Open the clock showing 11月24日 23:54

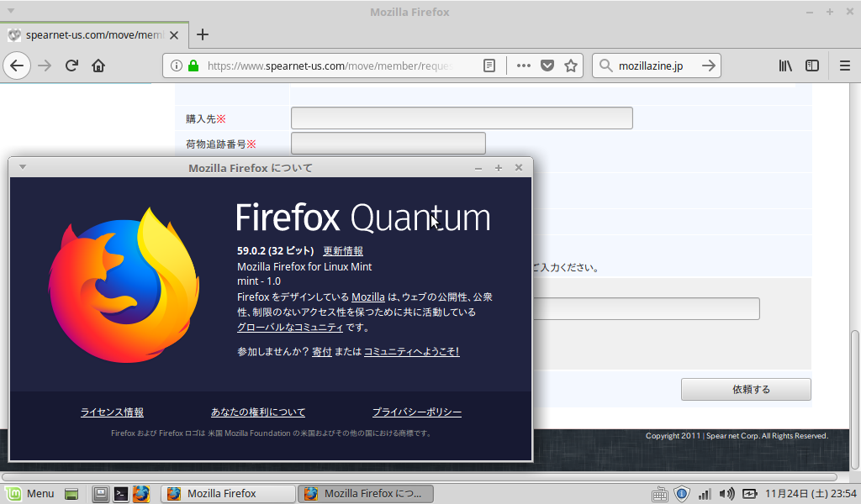click(811, 494)
